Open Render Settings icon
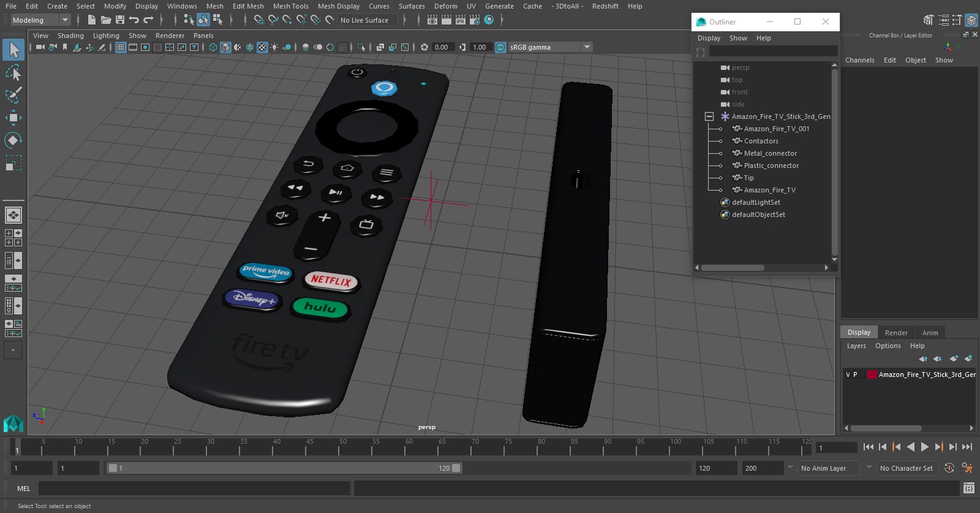 [x=475, y=20]
